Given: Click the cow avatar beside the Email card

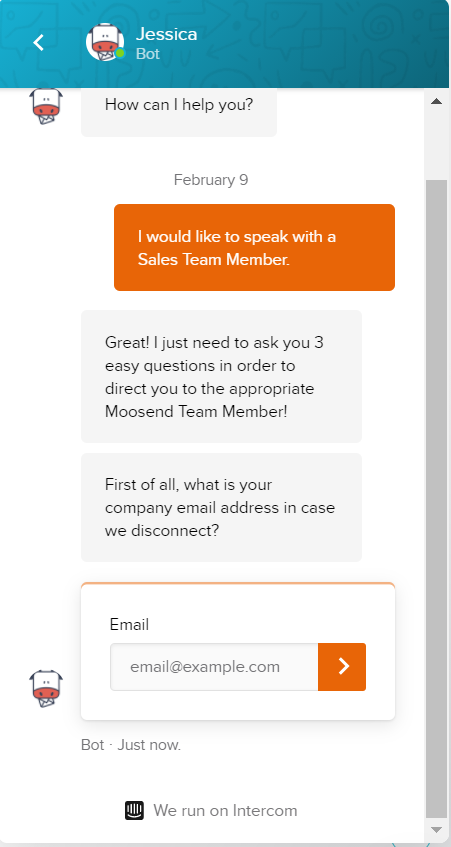Looking at the screenshot, I should tap(46, 689).
